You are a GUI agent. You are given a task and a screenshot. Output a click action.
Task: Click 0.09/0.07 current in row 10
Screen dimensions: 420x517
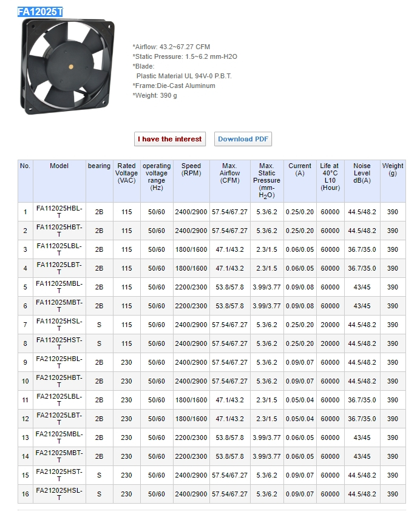point(300,381)
